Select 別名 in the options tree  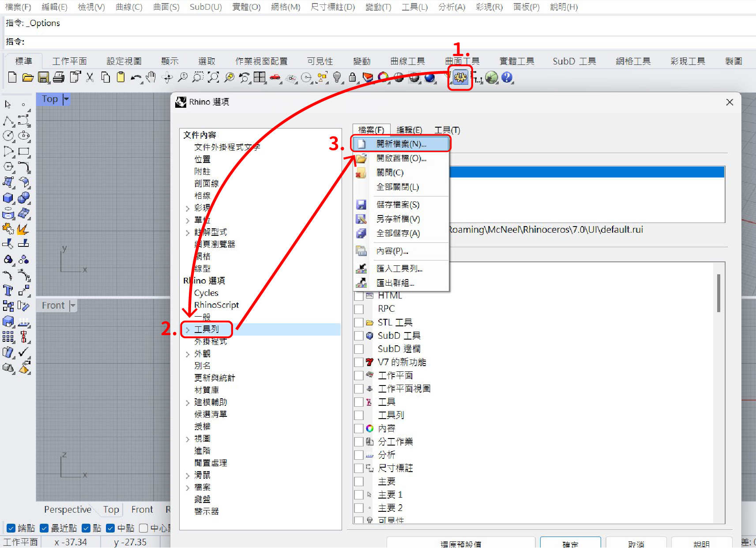[202, 366]
